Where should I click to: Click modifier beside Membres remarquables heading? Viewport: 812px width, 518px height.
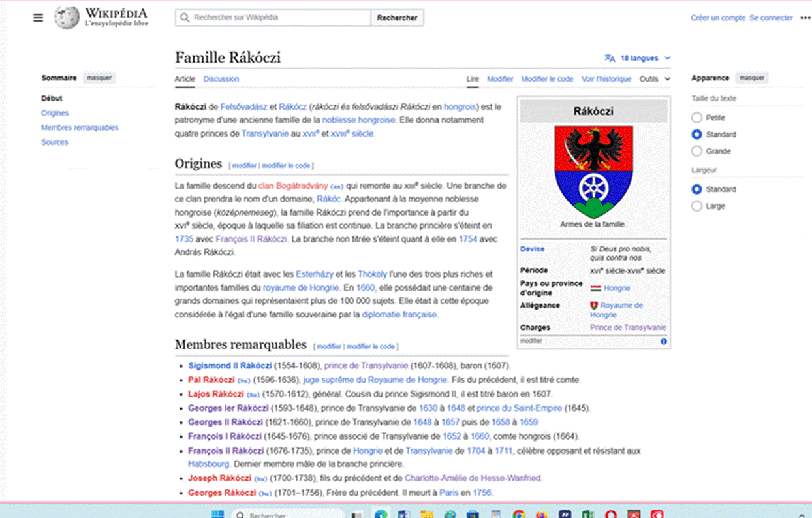point(329,346)
